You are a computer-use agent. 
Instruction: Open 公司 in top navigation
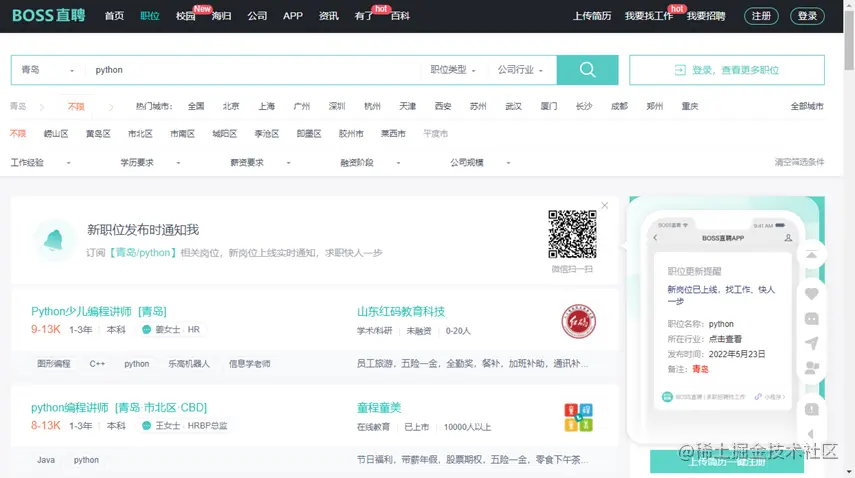257,16
